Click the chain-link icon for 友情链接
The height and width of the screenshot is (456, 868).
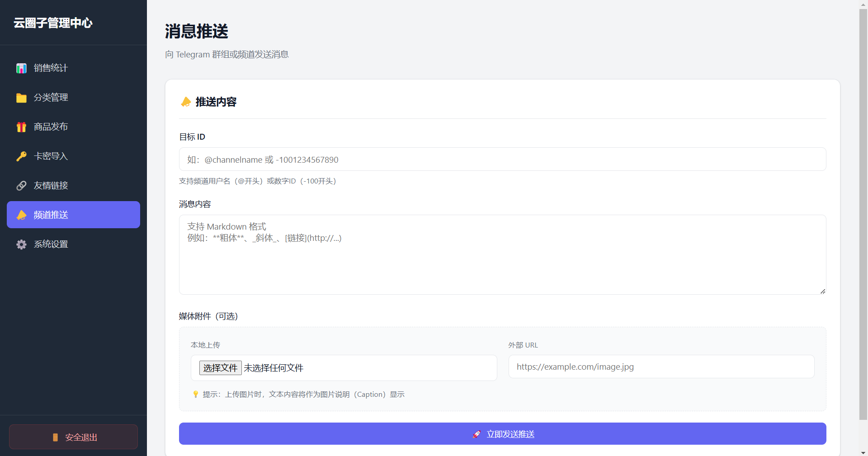21,185
